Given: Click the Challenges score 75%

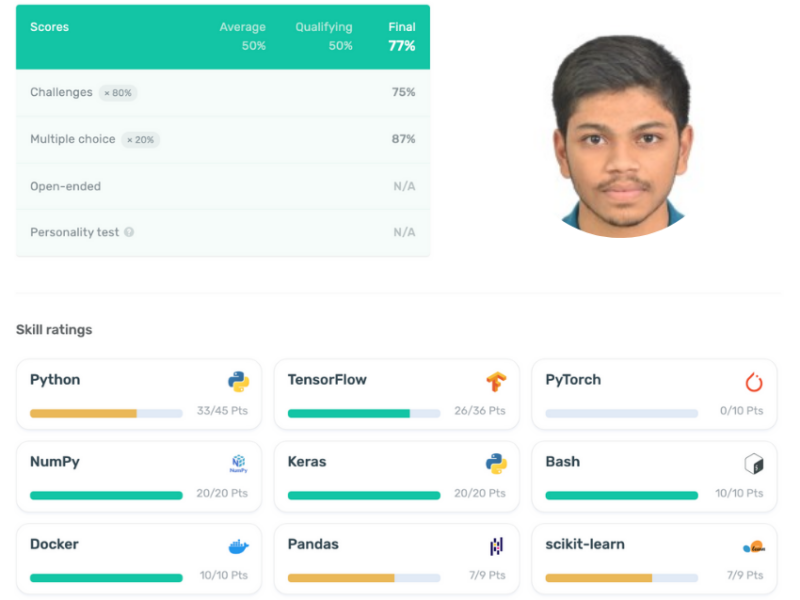Looking at the screenshot, I should tap(404, 92).
